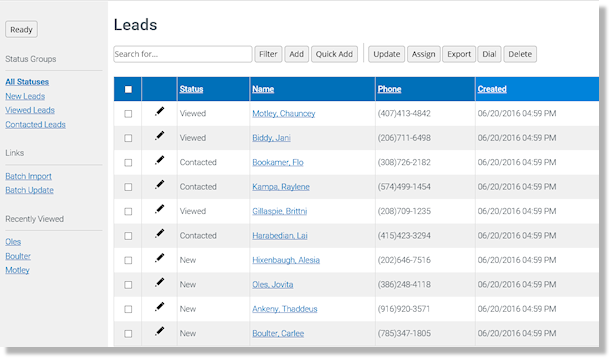This screenshot has height=360, width=609.
Task: Select the checkbox for Ankeny, Thaddeus
Action: [x=128, y=309]
